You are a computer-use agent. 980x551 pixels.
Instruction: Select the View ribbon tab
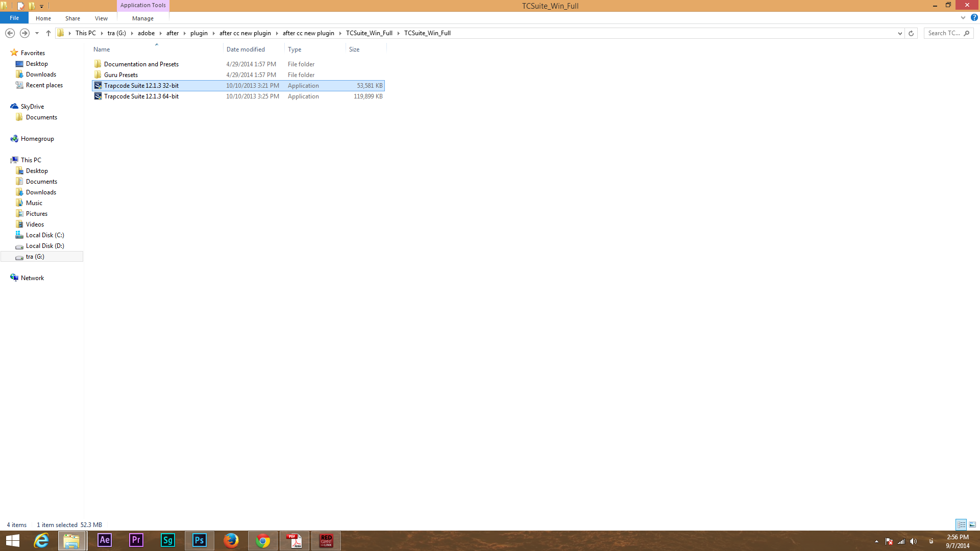click(101, 18)
